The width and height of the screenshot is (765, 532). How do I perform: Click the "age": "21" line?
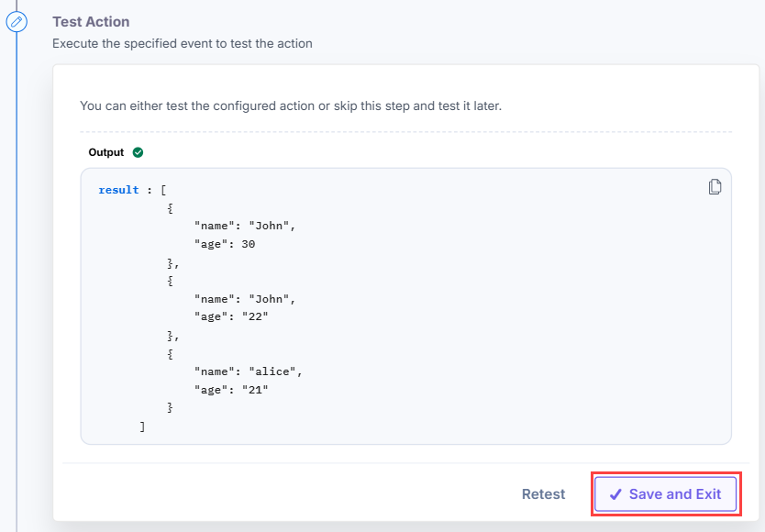click(x=231, y=390)
